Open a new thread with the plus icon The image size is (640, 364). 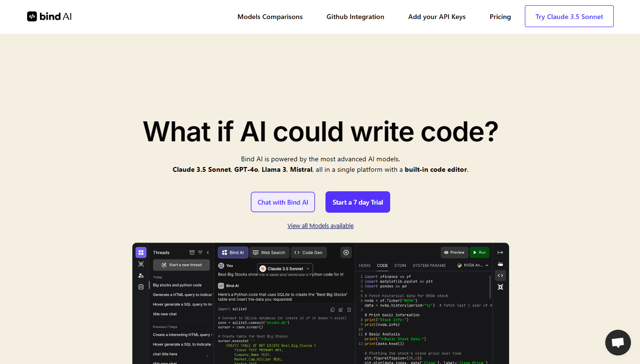click(x=346, y=252)
